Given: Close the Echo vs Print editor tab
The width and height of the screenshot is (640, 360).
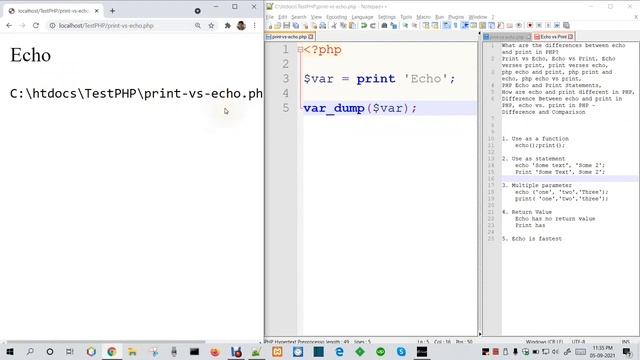Looking at the screenshot, I should [x=571, y=37].
